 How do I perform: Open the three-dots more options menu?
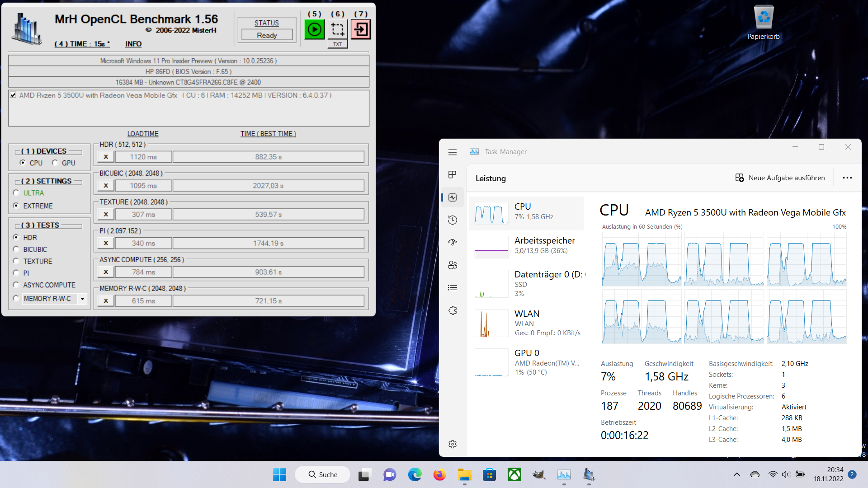point(847,178)
